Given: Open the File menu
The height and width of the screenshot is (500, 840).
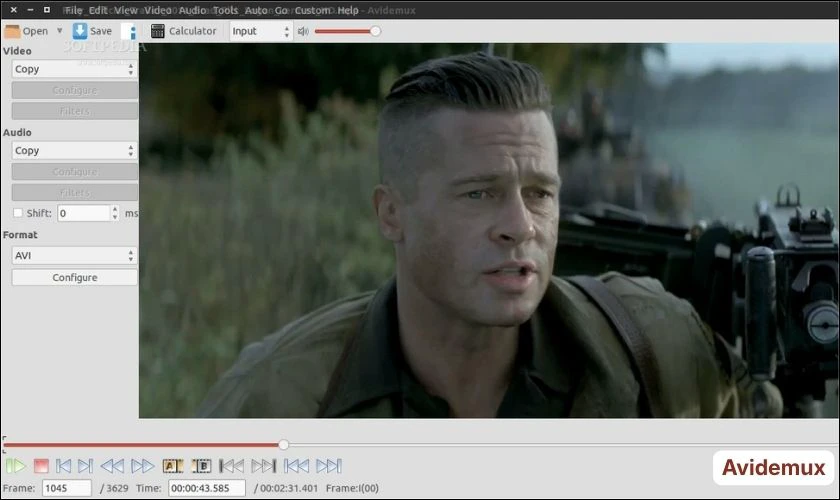Looking at the screenshot, I should coord(73,10).
